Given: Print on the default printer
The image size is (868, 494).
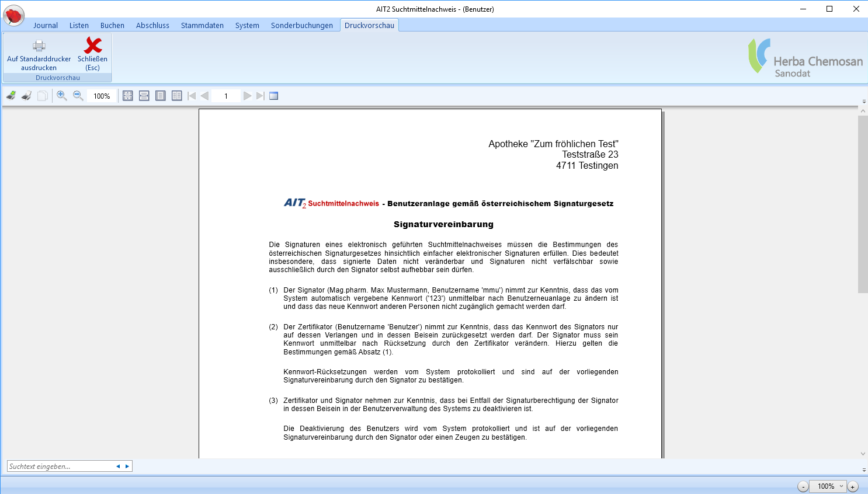Looking at the screenshot, I should click(x=39, y=55).
